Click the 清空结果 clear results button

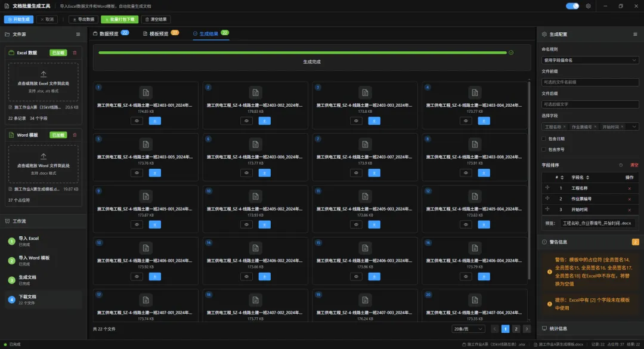point(156,19)
